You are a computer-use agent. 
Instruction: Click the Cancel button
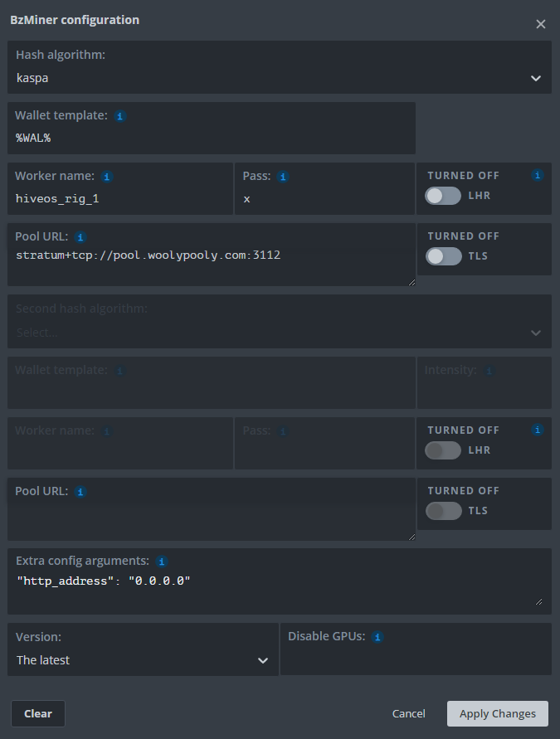(409, 713)
